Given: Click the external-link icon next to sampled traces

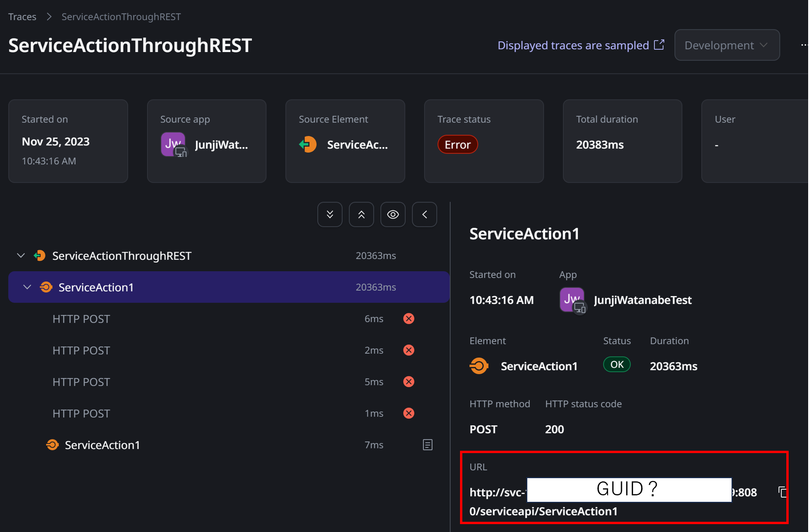Looking at the screenshot, I should click(x=659, y=45).
